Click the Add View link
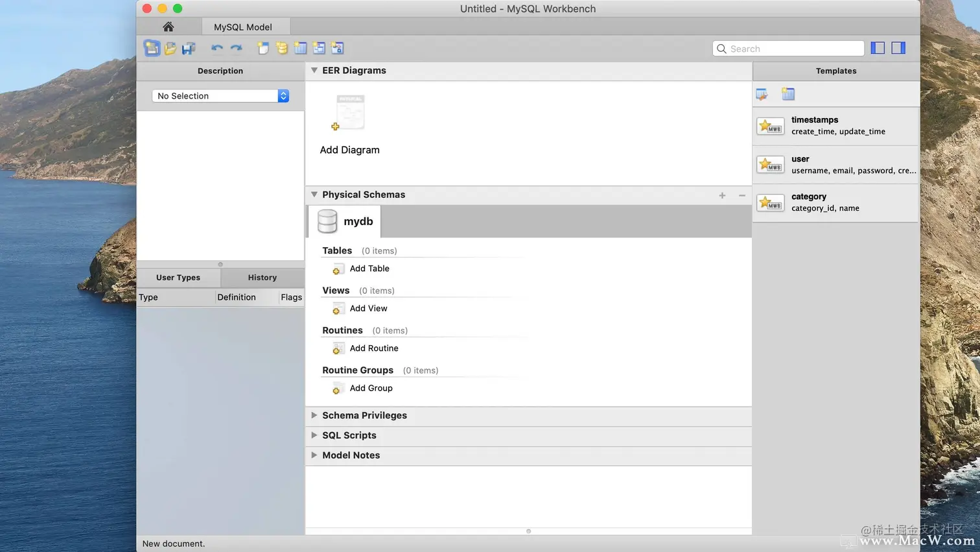Screen dimensions: 980x552 (369, 309)
